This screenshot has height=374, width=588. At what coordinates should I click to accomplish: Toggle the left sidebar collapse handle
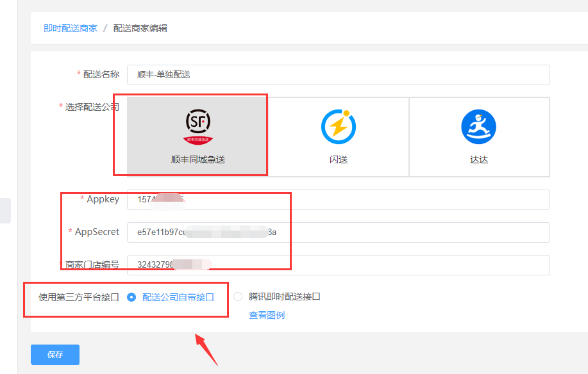[x=5, y=211]
